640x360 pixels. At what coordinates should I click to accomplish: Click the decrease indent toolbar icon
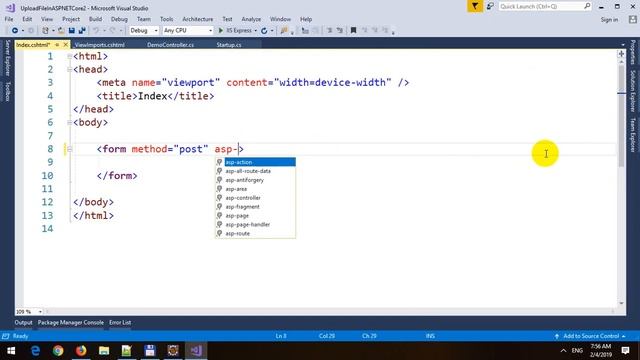329,31
